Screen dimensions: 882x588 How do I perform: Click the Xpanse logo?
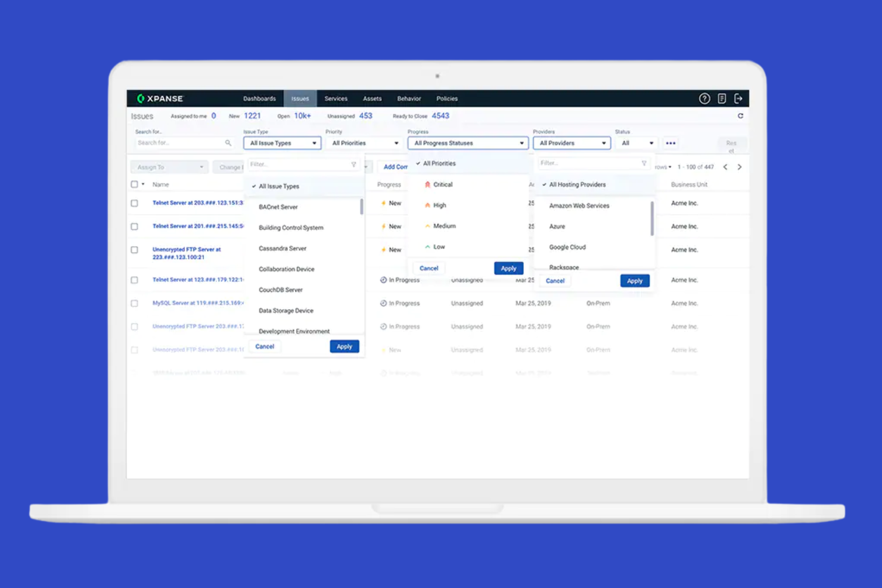coord(160,98)
